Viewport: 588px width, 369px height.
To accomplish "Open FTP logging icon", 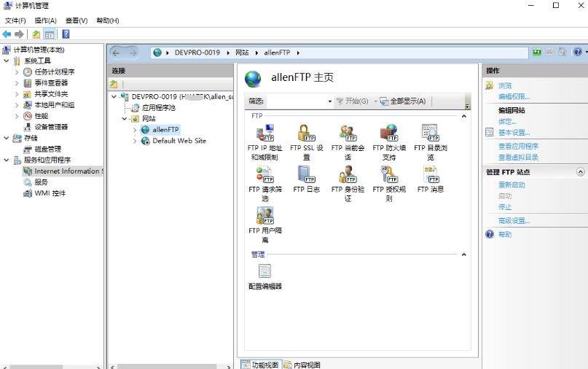I will tap(306, 179).
